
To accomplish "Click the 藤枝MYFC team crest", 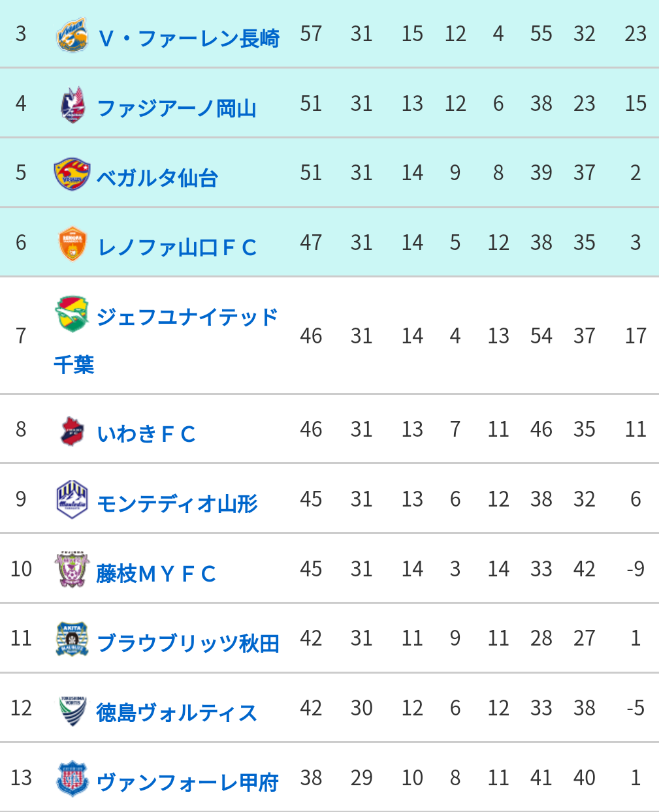I will point(72,570).
